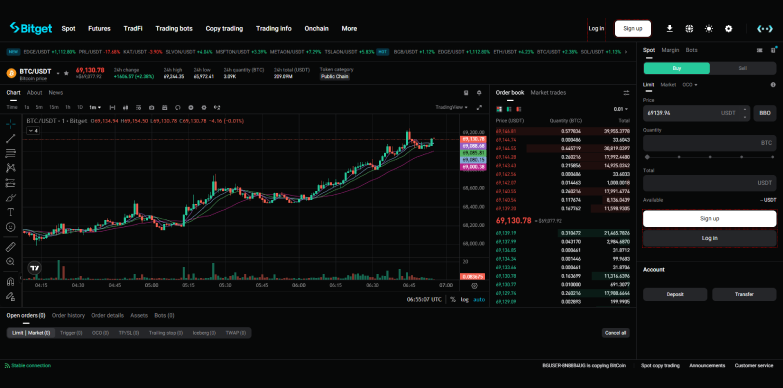Favorite BTC/USDT with star icon
Screen dimensions: 783x388
65,73
